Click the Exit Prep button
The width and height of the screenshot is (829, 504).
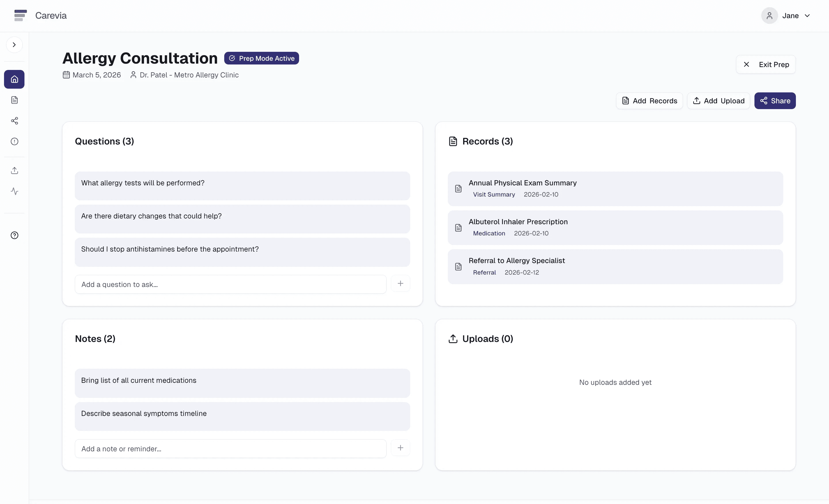(x=765, y=64)
